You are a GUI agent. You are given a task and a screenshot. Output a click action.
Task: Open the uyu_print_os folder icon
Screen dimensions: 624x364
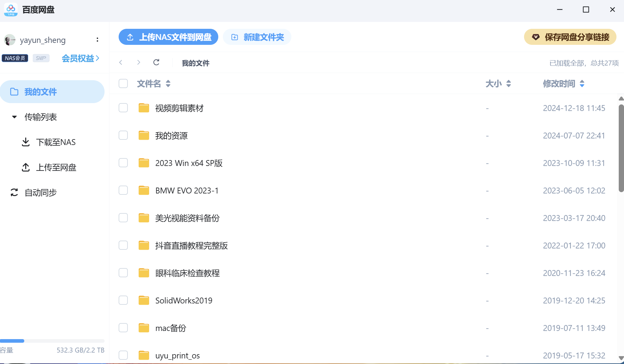[x=144, y=355]
